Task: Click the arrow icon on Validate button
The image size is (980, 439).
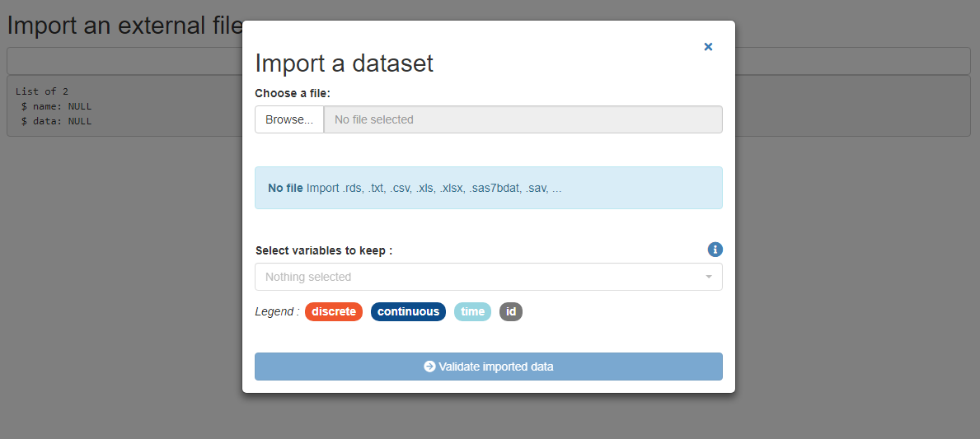Action: [x=429, y=367]
